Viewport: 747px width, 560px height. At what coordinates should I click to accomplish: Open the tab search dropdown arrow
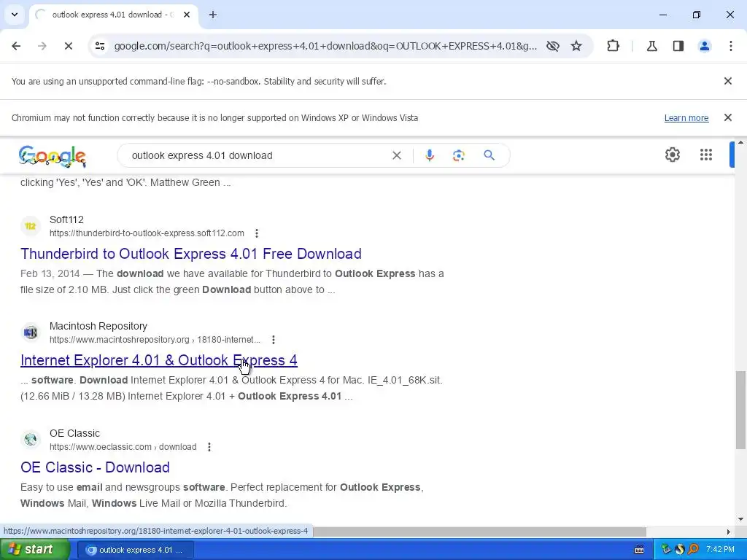pos(15,15)
